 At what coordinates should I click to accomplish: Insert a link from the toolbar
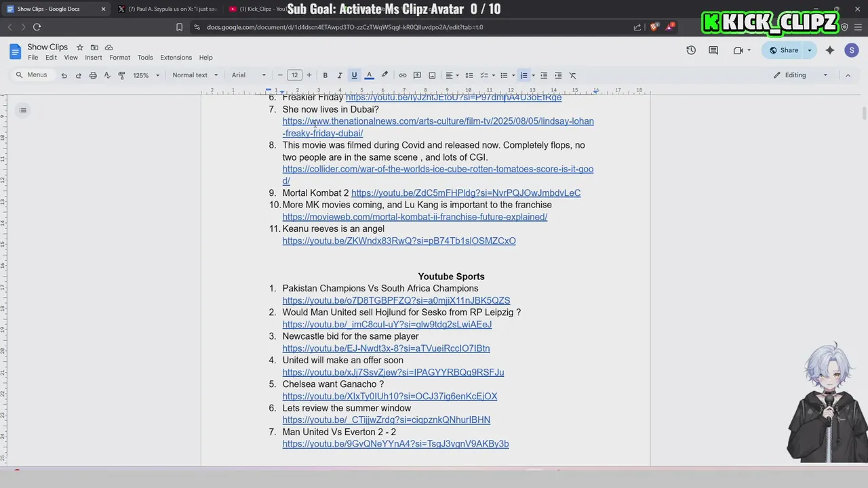(403, 75)
